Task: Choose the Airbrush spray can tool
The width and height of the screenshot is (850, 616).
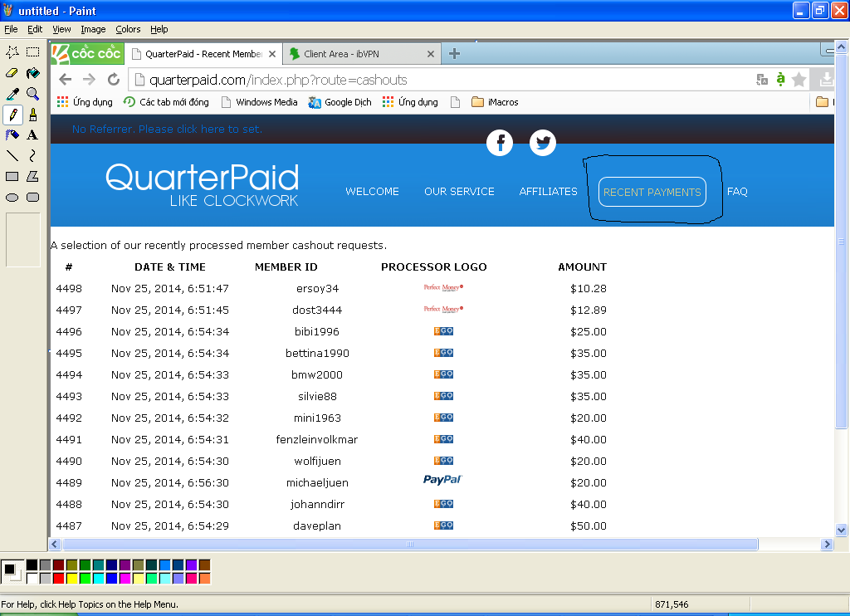Action: tap(12, 134)
